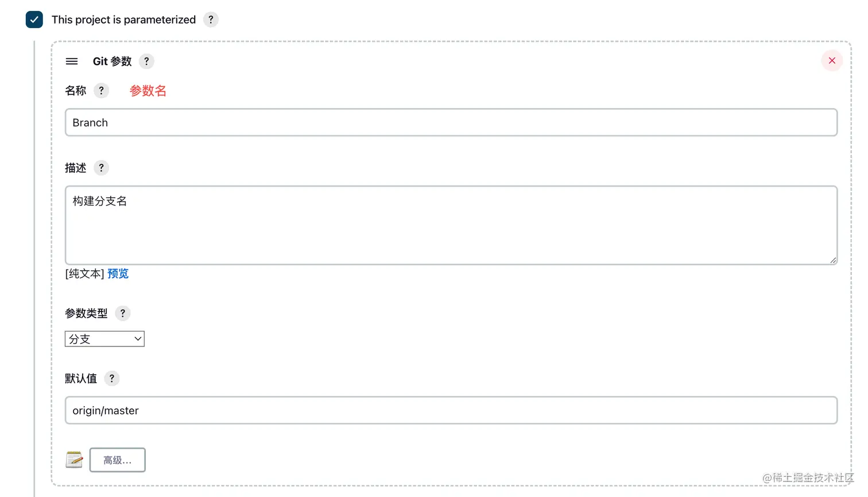Click the 预览 preview link
The width and height of the screenshot is (868, 497).
118,274
